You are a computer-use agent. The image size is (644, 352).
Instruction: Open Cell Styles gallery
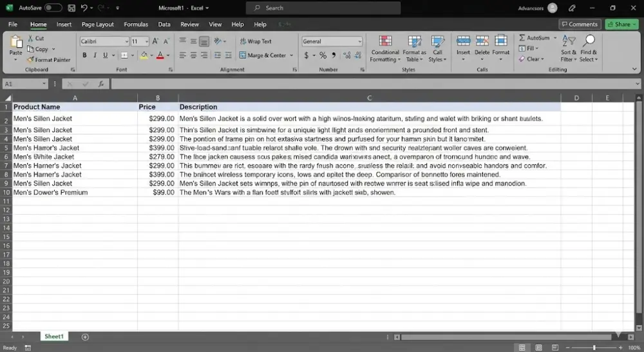[x=437, y=49]
